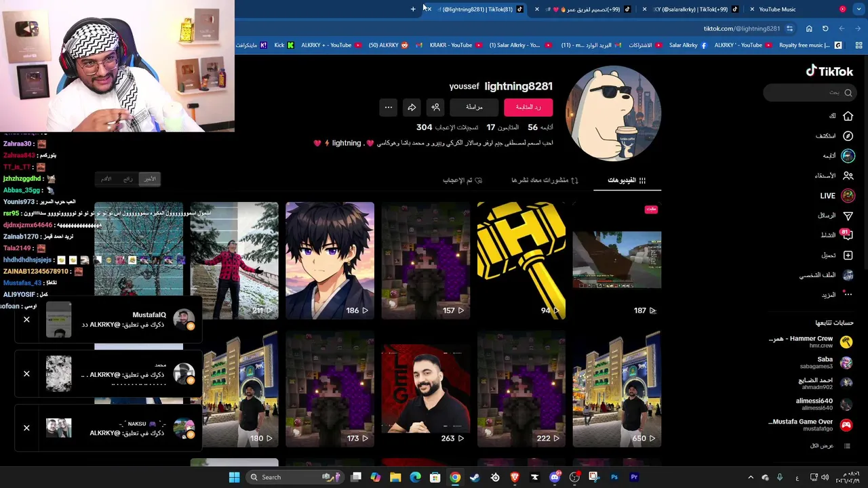This screenshot has width=868, height=488.
Task: Open the video with 650 views
Action: click(616, 388)
